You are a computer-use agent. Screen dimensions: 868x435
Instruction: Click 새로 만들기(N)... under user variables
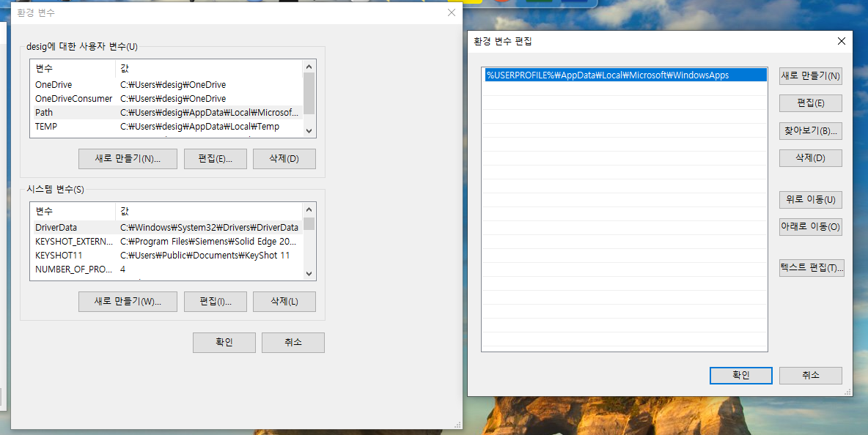click(x=128, y=159)
